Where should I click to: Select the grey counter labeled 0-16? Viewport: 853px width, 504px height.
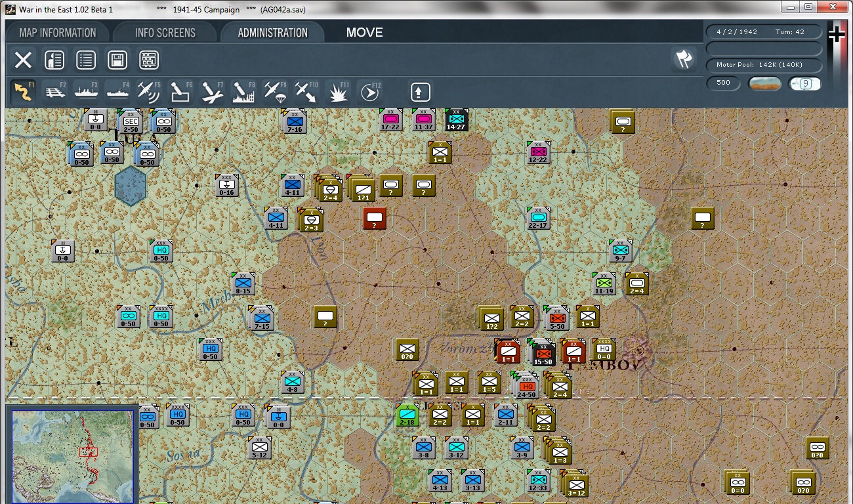pyautogui.click(x=227, y=185)
